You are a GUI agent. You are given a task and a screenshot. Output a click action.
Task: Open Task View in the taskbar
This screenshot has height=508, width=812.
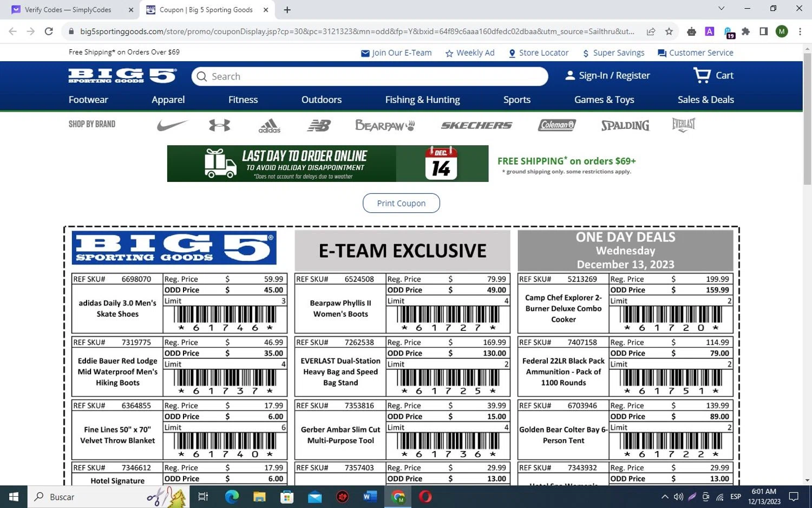(204, 497)
